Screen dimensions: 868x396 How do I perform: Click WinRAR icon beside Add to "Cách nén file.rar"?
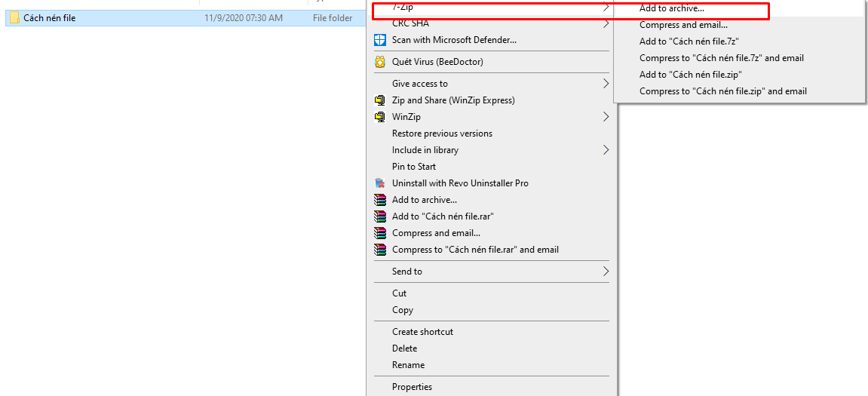click(x=380, y=216)
